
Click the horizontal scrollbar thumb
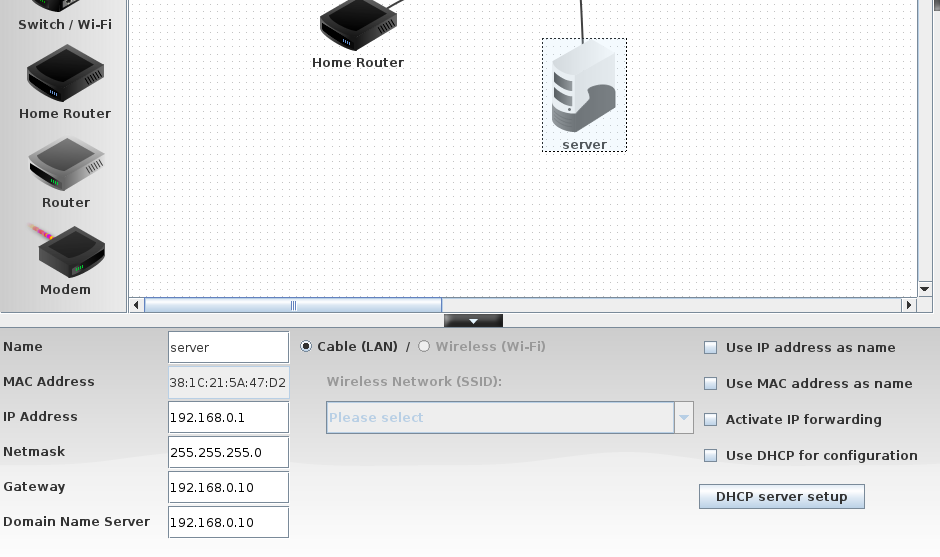click(293, 305)
